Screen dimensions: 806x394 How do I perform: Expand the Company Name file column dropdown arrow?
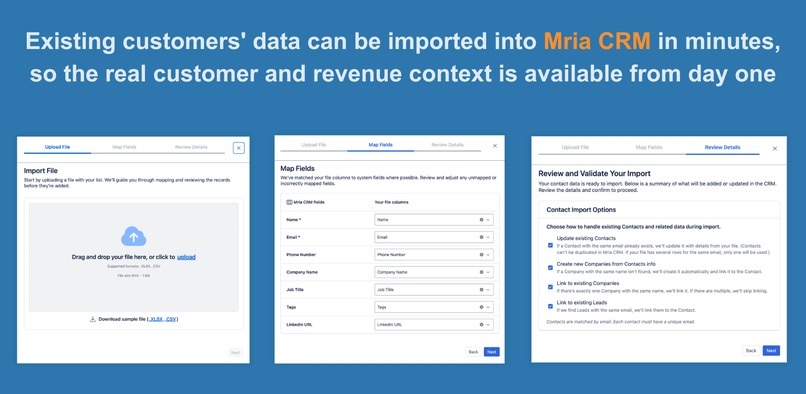pos(488,272)
